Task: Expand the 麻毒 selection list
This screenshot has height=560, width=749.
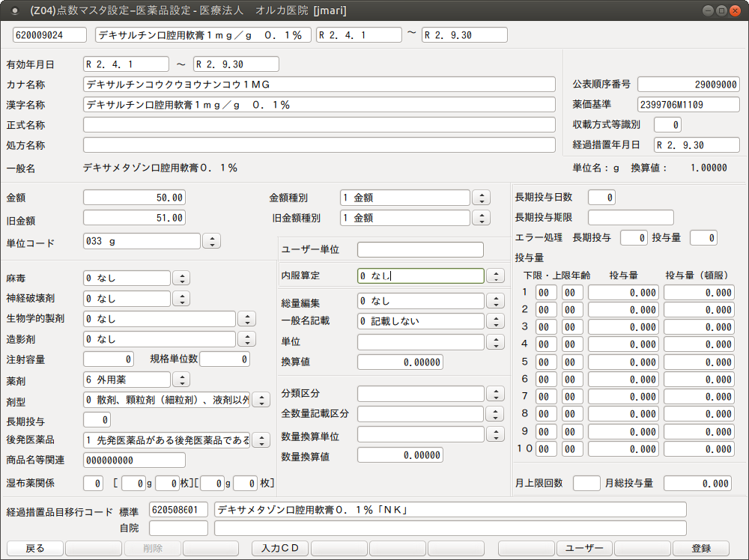Action: (x=181, y=279)
